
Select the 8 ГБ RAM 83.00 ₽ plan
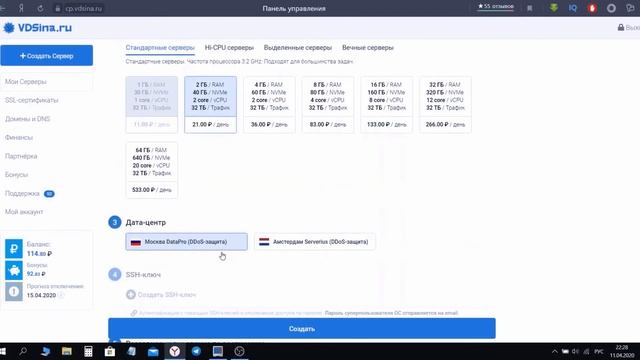point(328,104)
